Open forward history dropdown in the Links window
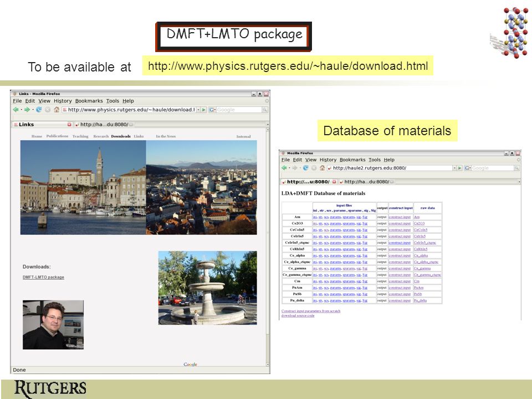 click(x=33, y=110)
